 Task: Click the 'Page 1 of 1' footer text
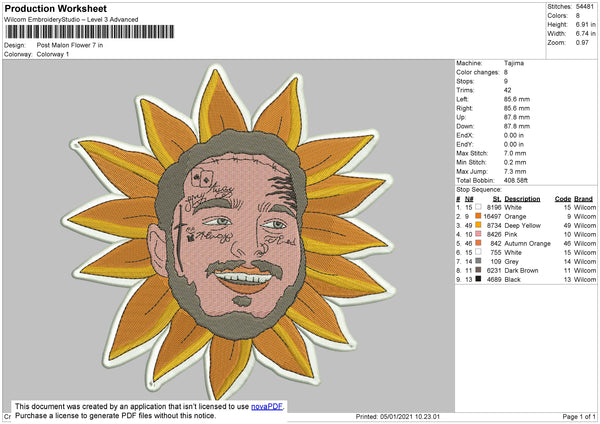pos(579,417)
